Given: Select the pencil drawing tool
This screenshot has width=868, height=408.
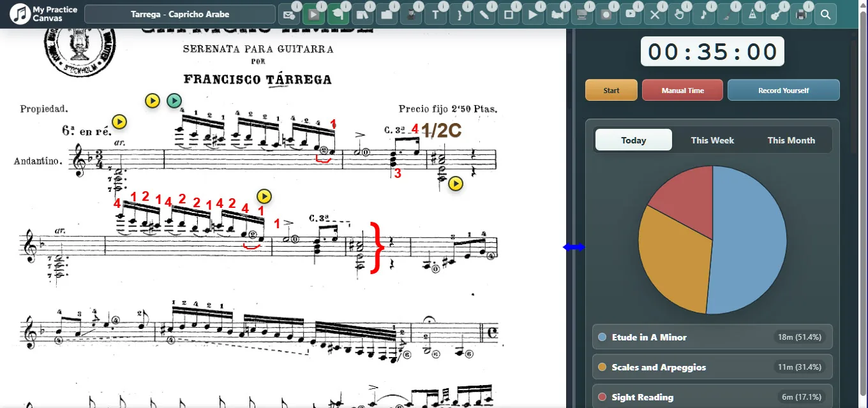Looking at the screenshot, I should 484,15.
